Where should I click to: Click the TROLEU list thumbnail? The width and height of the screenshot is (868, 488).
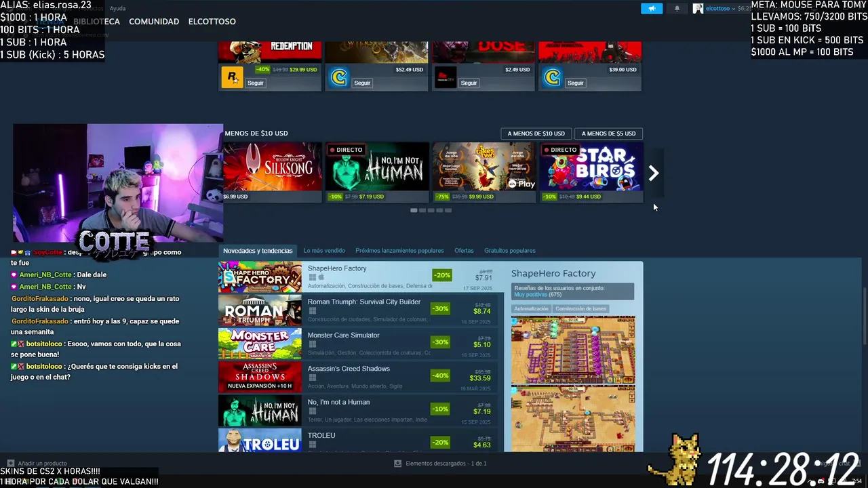(x=260, y=441)
